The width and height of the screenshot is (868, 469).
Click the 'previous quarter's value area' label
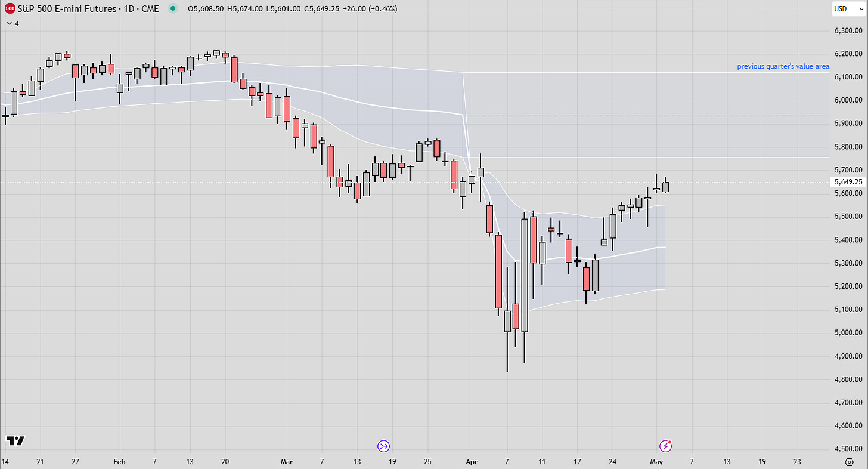[783, 66]
